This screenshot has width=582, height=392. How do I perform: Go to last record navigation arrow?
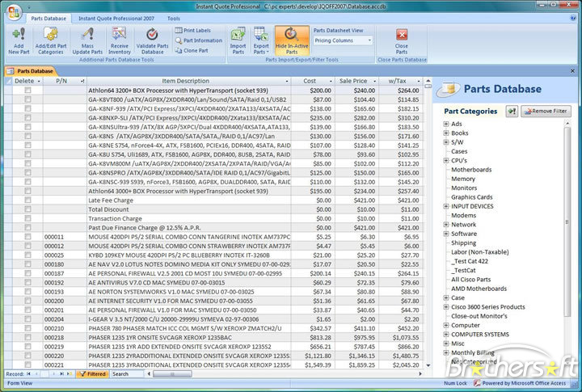click(x=61, y=373)
